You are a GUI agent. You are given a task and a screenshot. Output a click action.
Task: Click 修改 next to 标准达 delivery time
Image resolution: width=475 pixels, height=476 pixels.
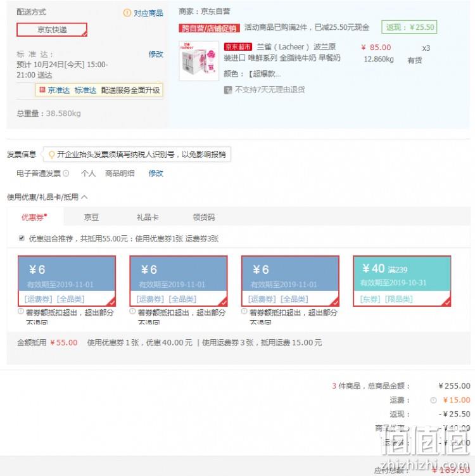click(156, 54)
